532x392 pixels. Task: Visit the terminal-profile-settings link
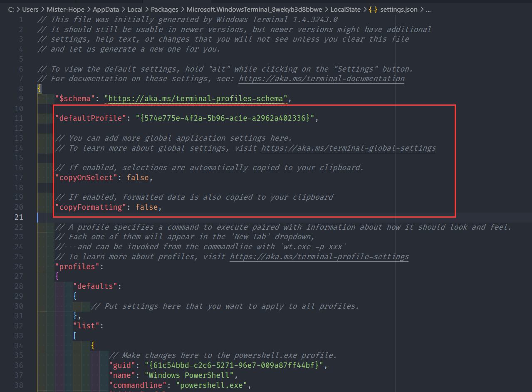coord(319,257)
